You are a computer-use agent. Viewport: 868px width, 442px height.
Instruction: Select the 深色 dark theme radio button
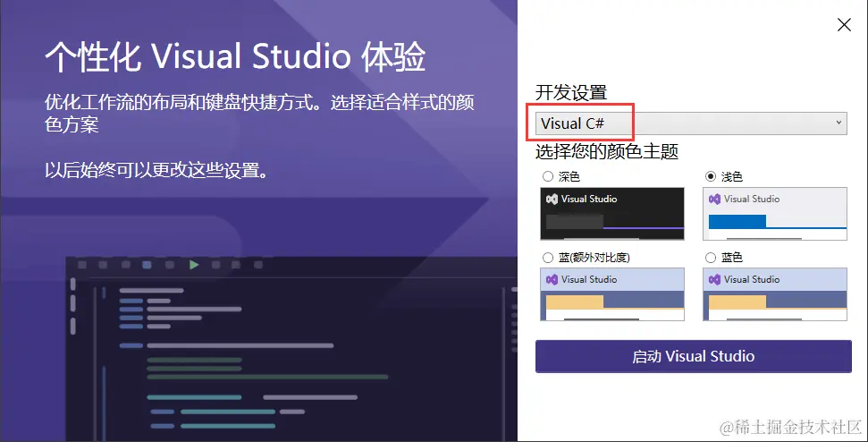(548, 176)
